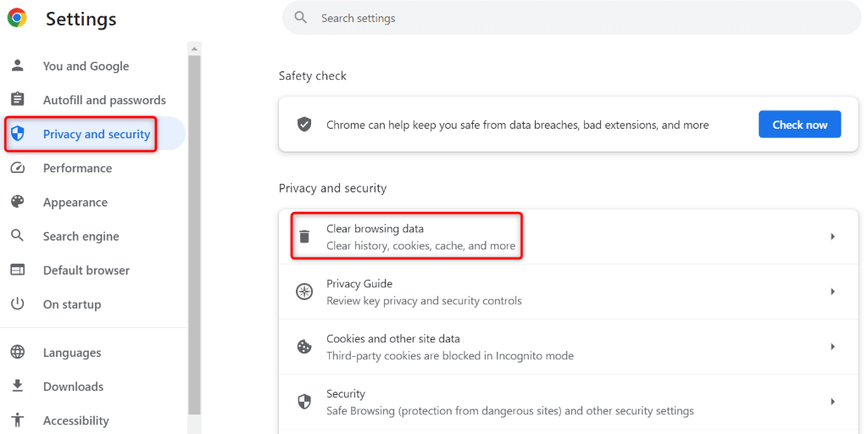
Task: Click the Appearance palette icon
Action: 17,202
